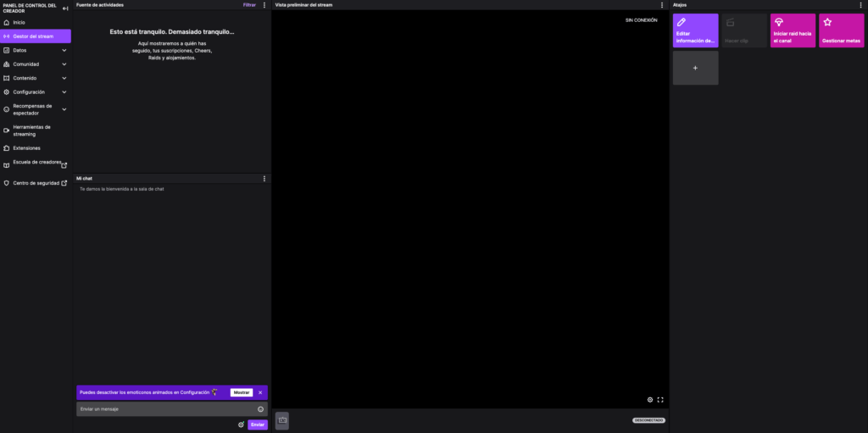Expand the Comunidad section chevron
Image resolution: width=868 pixels, height=433 pixels.
[x=64, y=64]
